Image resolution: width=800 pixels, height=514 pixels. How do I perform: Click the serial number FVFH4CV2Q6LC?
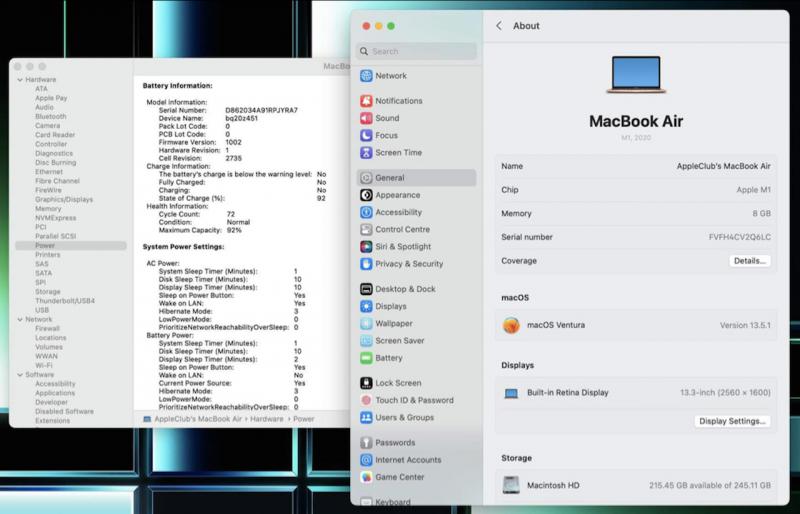739,237
